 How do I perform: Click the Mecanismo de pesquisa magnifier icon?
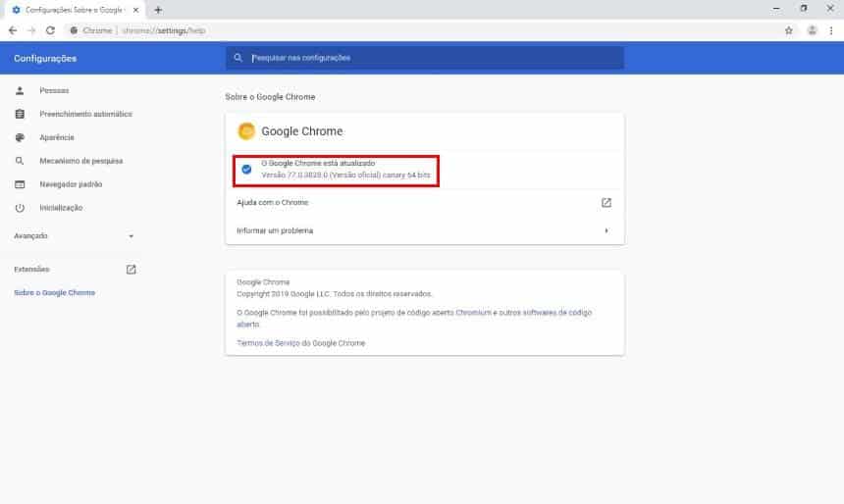(x=20, y=161)
